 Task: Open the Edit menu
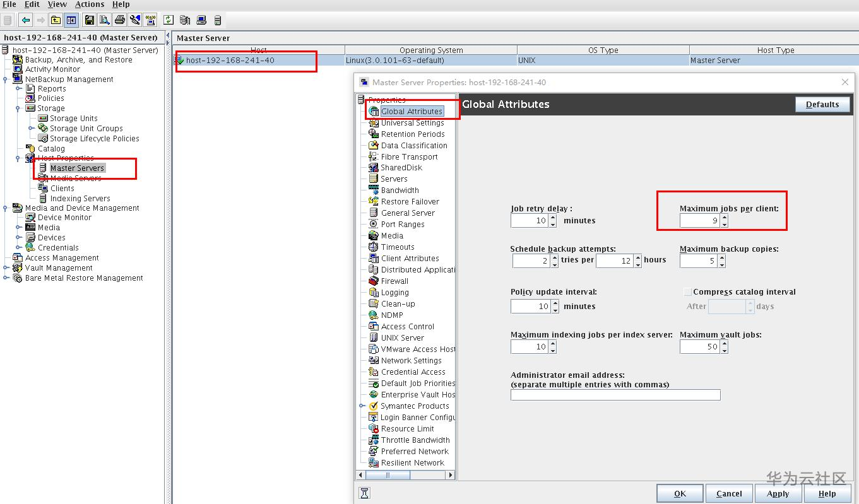(x=32, y=4)
